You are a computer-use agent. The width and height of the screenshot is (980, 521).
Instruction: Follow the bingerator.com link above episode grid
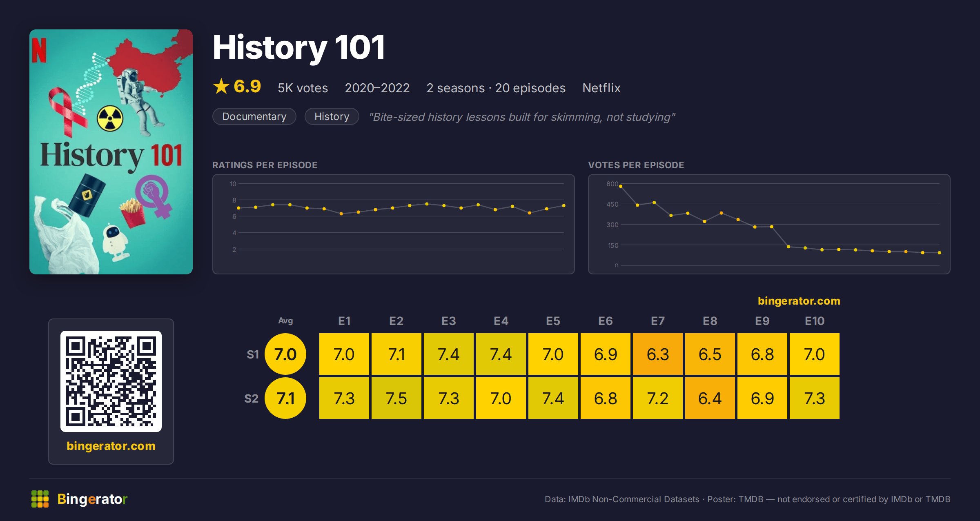(x=799, y=301)
